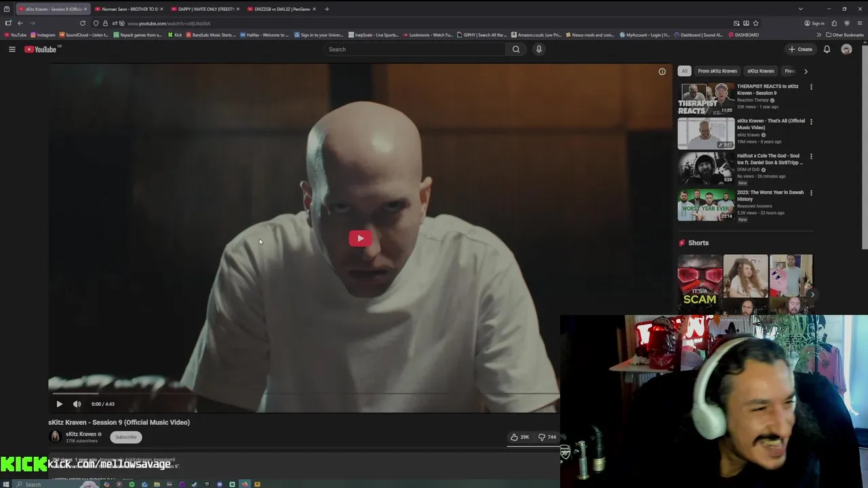Play the video with center play button
This screenshot has width=868, height=488.
pyautogui.click(x=360, y=238)
